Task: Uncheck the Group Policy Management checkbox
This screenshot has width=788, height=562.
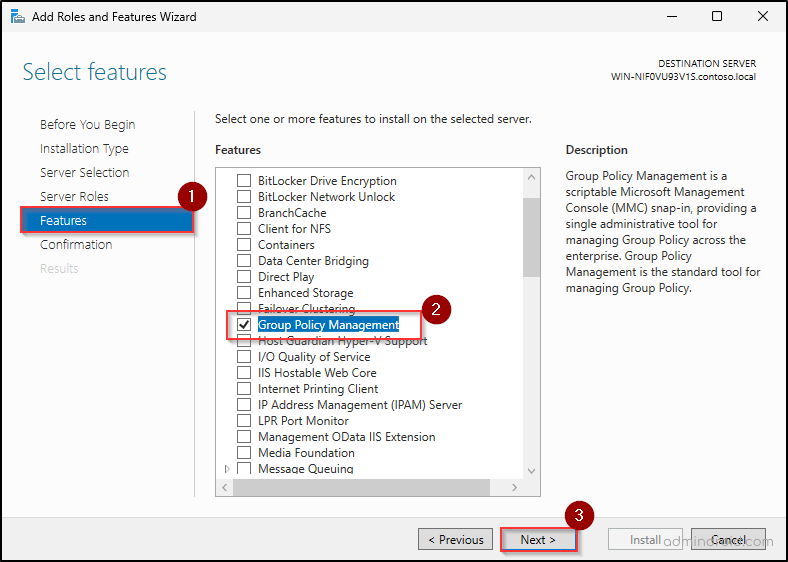Action: pyautogui.click(x=244, y=325)
